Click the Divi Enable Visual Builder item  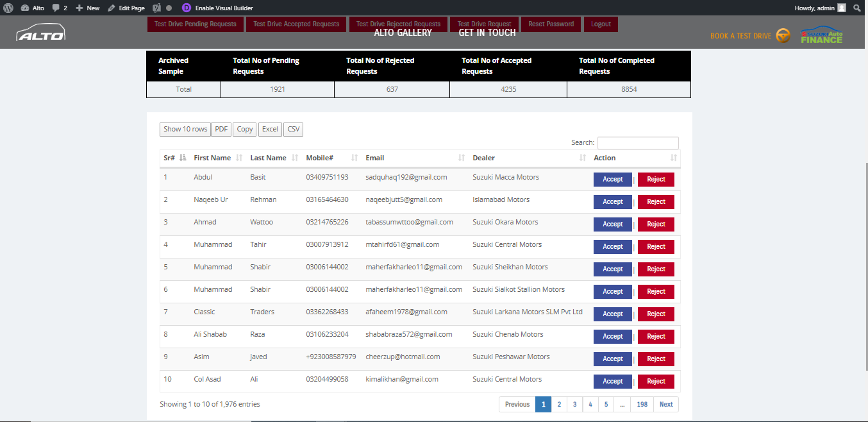point(218,8)
